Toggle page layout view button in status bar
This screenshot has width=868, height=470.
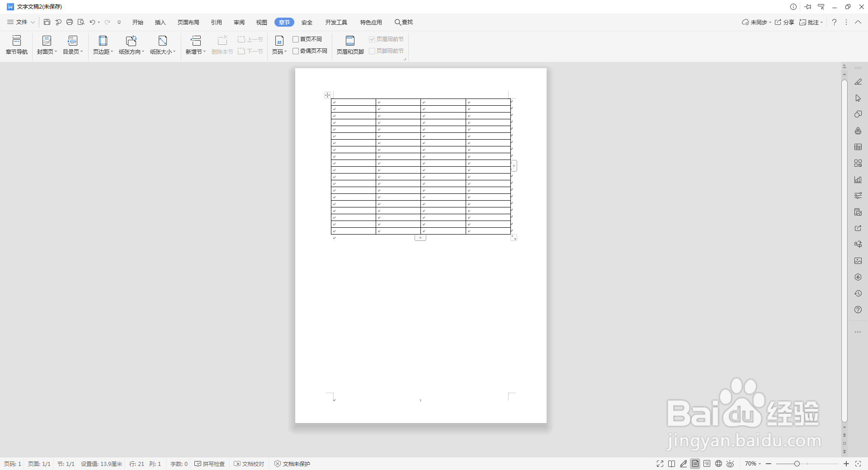coord(695,464)
